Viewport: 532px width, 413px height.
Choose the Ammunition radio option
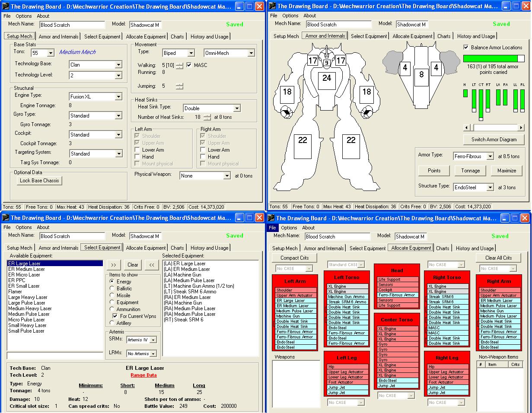click(112, 309)
